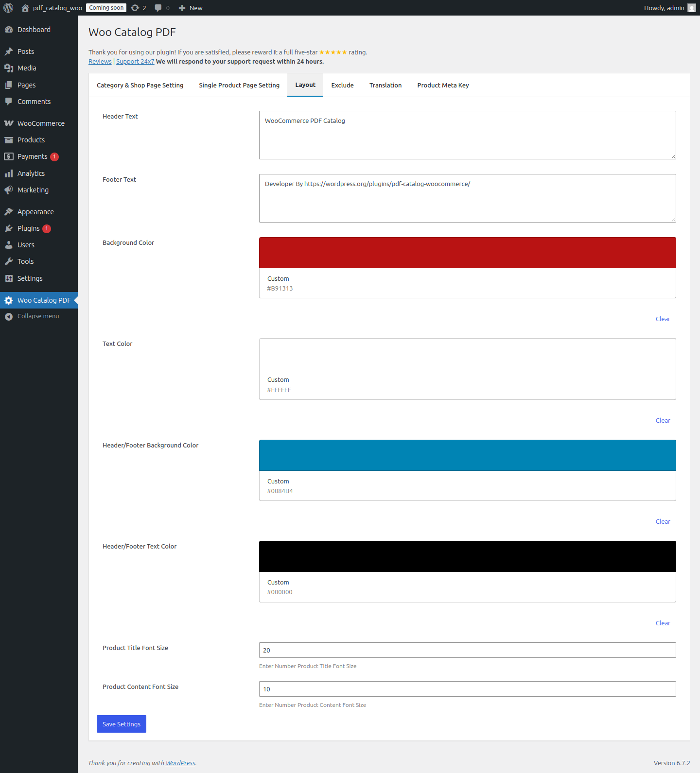Open the Support 24x7 link
Image resolution: width=700 pixels, height=773 pixels.
[135, 61]
